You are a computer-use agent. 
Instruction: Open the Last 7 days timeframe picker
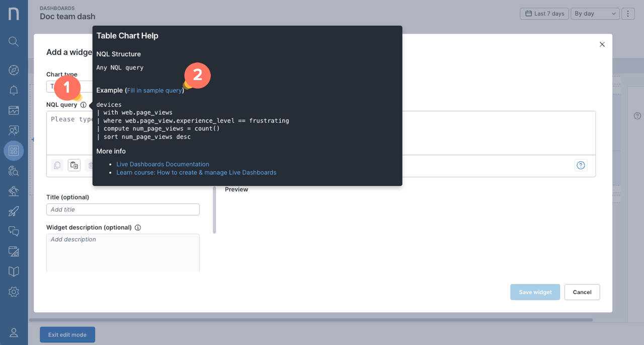(x=544, y=14)
